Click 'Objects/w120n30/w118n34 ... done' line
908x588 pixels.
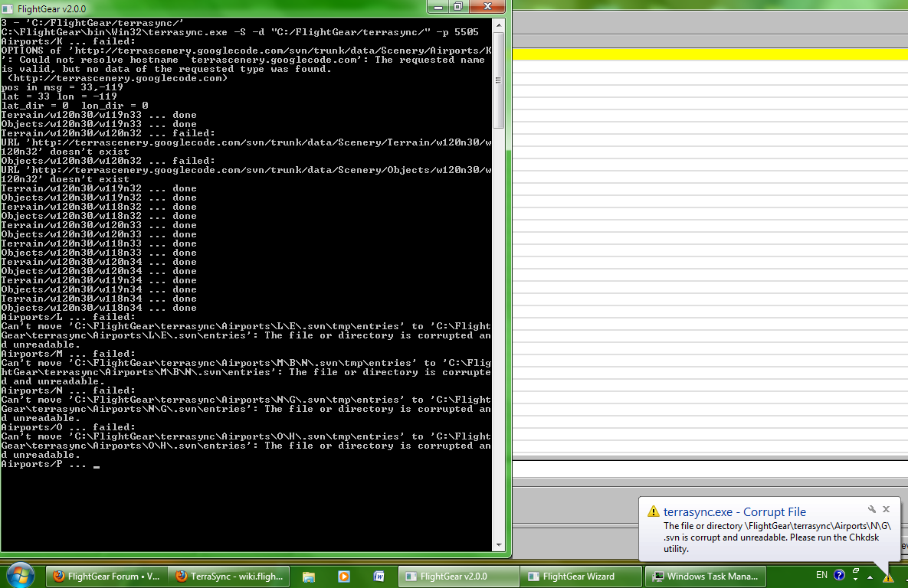pos(99,308)
